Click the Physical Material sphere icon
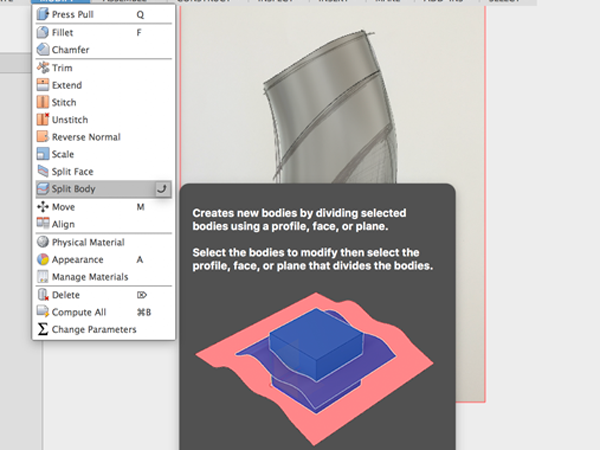600x450 pixels. pyautogui.click(x=42, y=242)
